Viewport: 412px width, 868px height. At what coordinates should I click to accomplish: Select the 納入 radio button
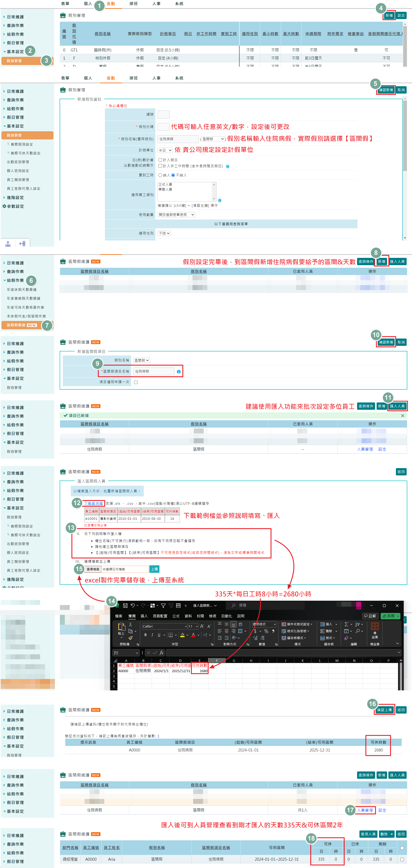tap(160, 175)
